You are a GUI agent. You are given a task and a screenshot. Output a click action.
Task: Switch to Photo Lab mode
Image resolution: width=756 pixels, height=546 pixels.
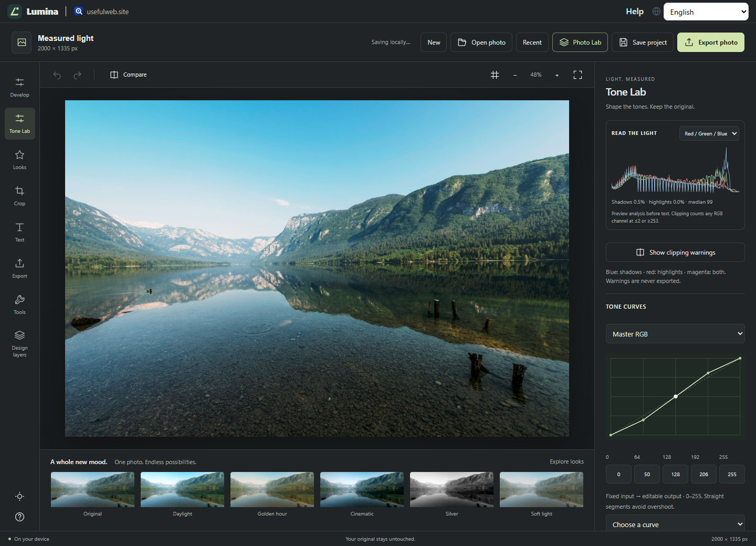coord(580,43)
